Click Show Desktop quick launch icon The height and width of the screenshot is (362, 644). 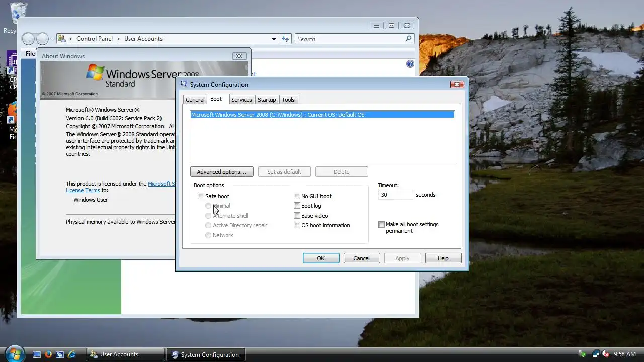pos(37,354)
